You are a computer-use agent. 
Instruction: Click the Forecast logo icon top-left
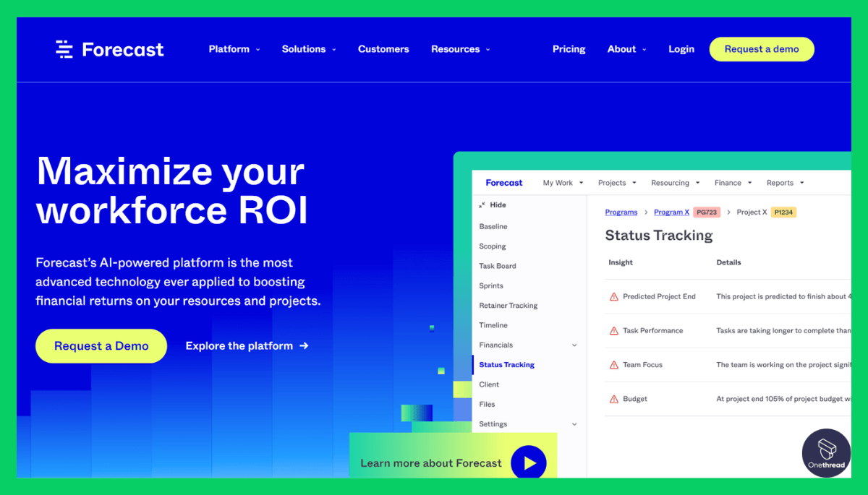(64, 49)
